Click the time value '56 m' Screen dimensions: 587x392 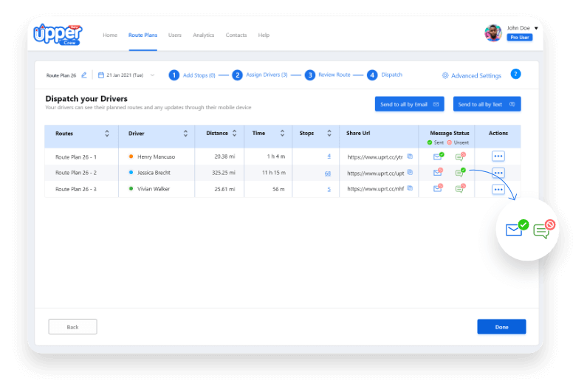[x=278, y=189]
